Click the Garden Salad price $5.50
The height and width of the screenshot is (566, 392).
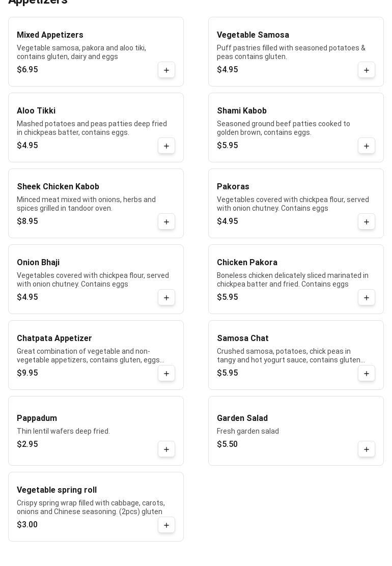point(227,444)
